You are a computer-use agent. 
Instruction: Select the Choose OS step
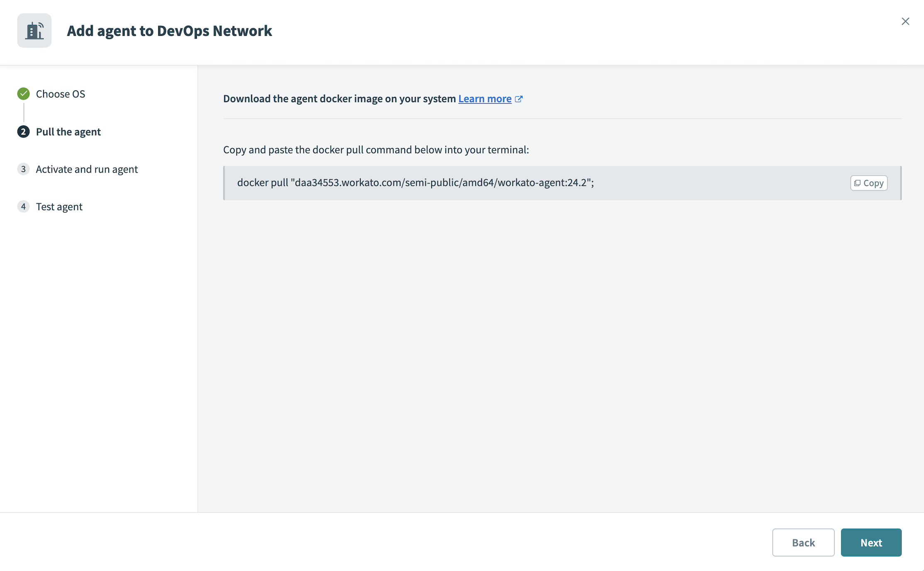click(61, 94)
